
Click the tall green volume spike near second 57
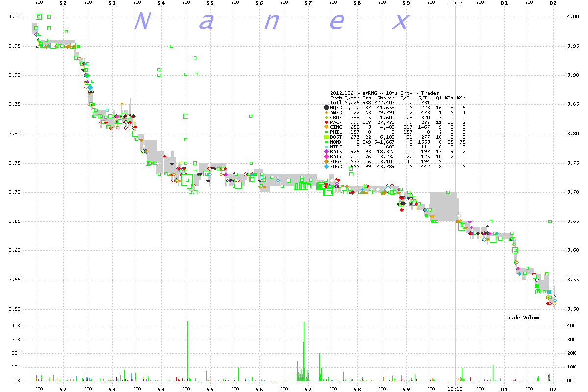304,352
